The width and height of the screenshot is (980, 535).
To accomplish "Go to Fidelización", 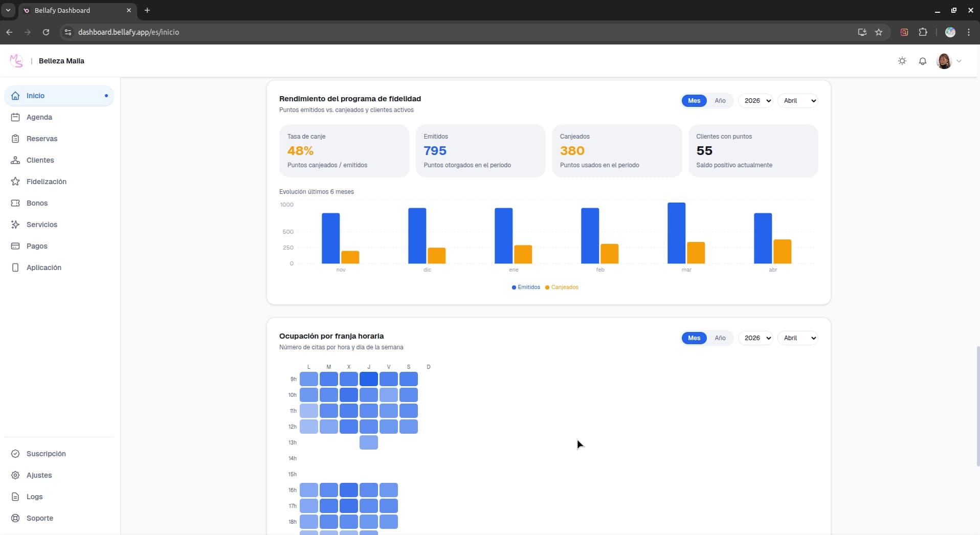I will [x=47, y=182].
